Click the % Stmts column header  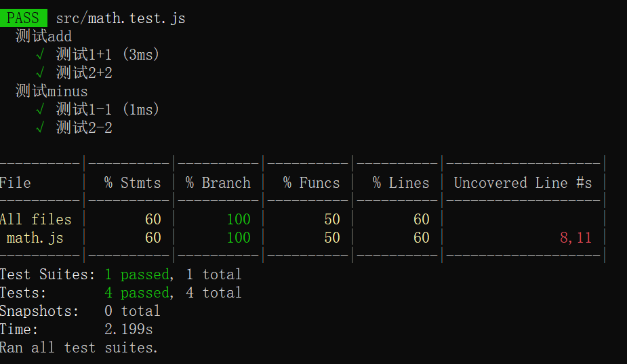click(x=132, y=183)
